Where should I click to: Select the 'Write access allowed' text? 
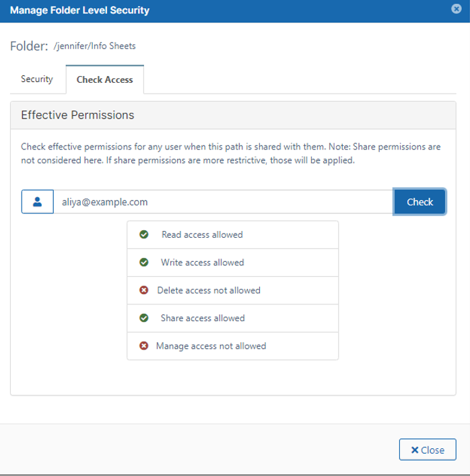[202, 263]
